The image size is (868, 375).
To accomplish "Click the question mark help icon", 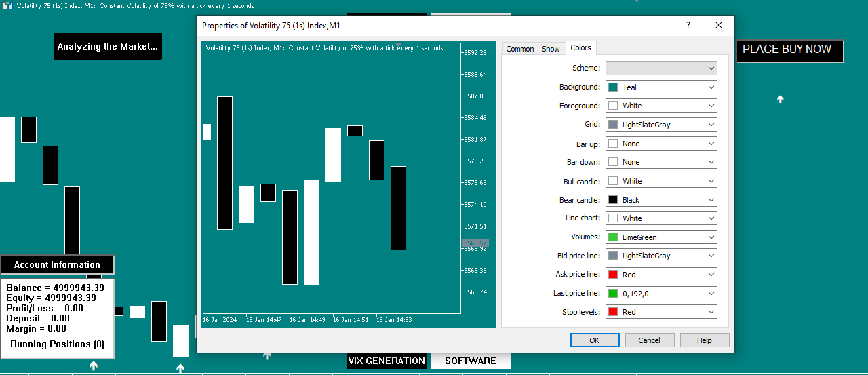I will tap(688, 26).
